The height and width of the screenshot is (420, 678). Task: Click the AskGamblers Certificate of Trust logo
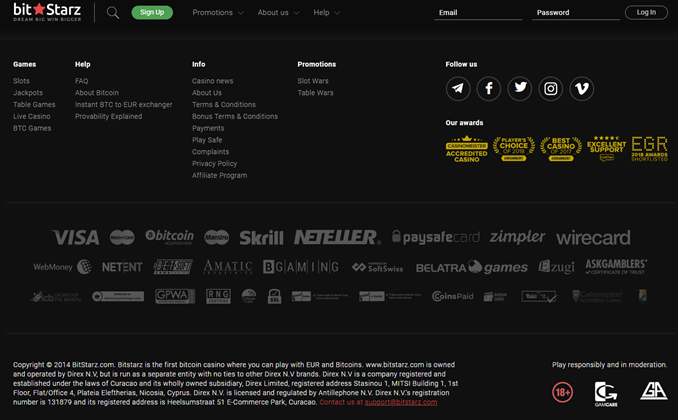[616, 266]
